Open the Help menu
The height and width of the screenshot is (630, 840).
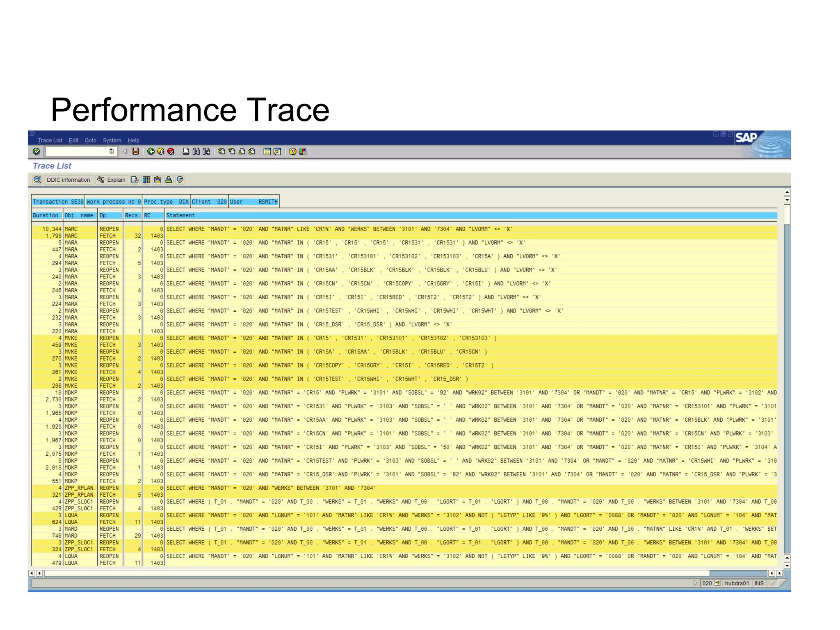[x=133, y=140]
